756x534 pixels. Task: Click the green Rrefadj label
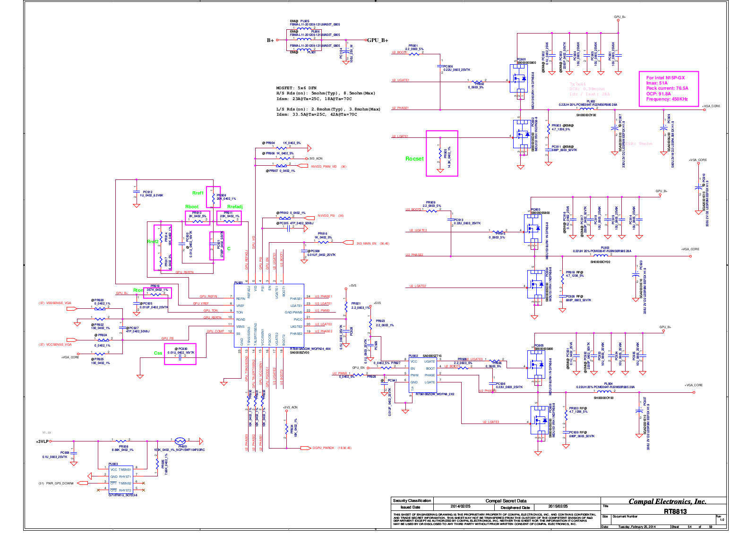235,207
